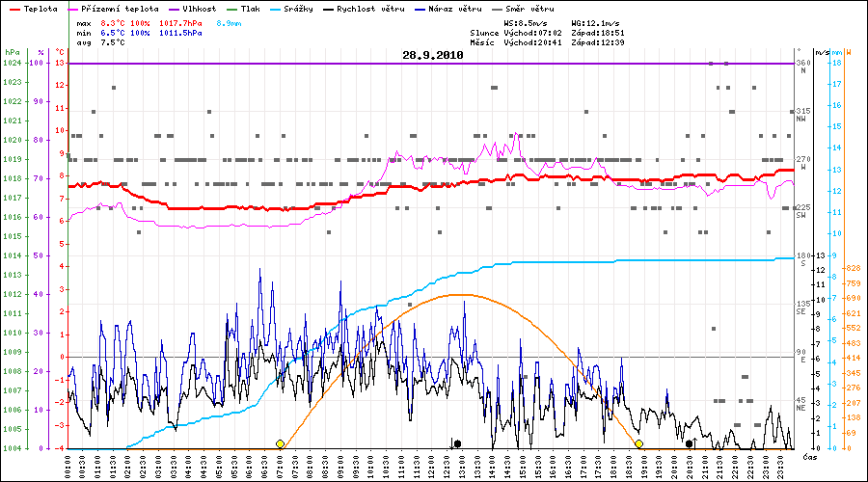Click the 1004 pressure axis tick
Viewport: 868px width, 482px height.
pyautogui.click(x=13, y=448)
